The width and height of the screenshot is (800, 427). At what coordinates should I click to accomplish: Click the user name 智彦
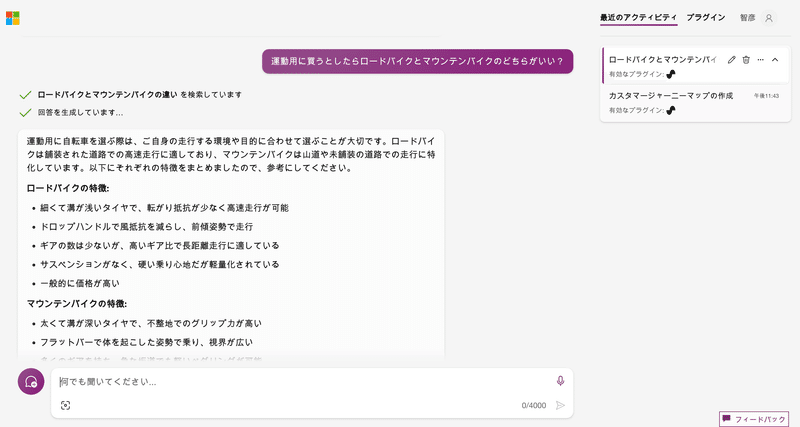[747, 17]
